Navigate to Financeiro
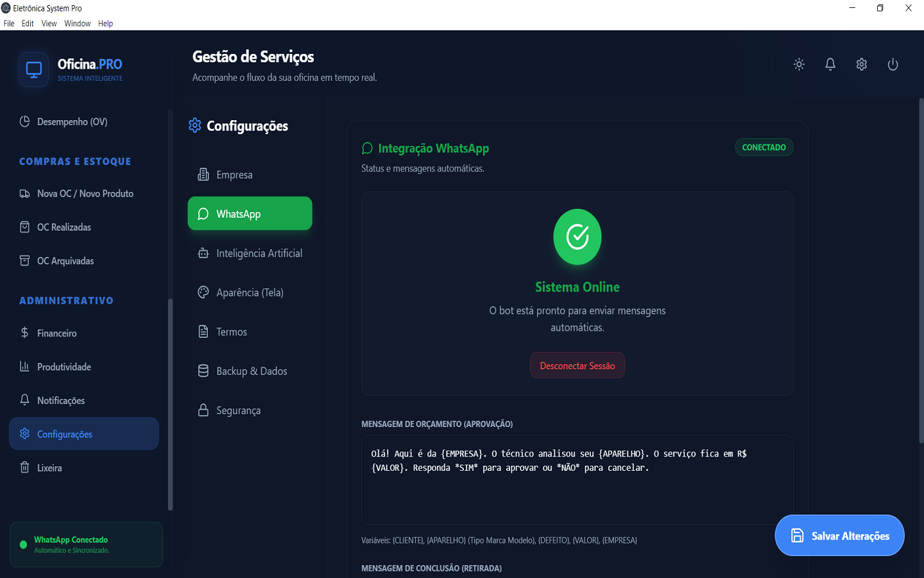The image size is (924, 578). pos(84,333)
